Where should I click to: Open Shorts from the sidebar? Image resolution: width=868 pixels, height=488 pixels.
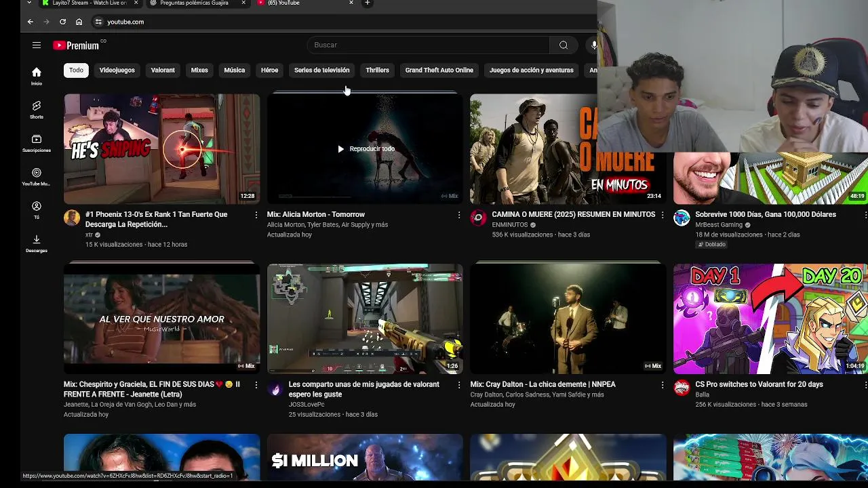click(37, 110)
